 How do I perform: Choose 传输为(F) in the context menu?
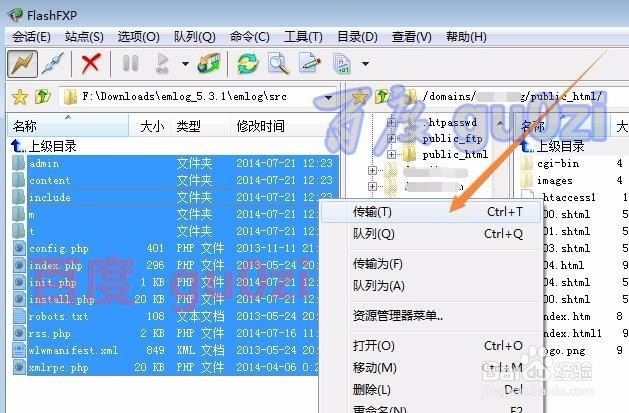click(431, 264)
